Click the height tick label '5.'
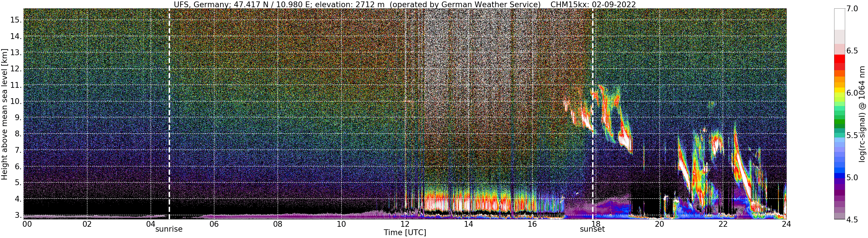 [18, 183]
